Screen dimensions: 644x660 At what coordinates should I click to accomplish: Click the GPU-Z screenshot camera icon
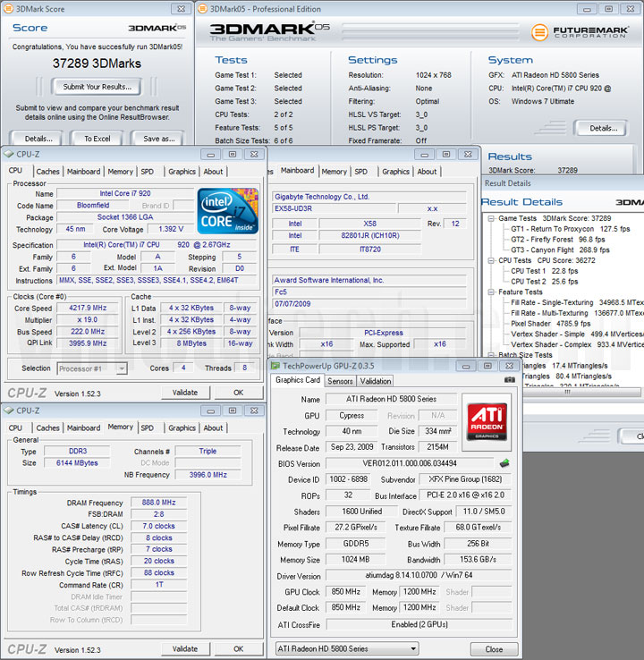[509, 380]
